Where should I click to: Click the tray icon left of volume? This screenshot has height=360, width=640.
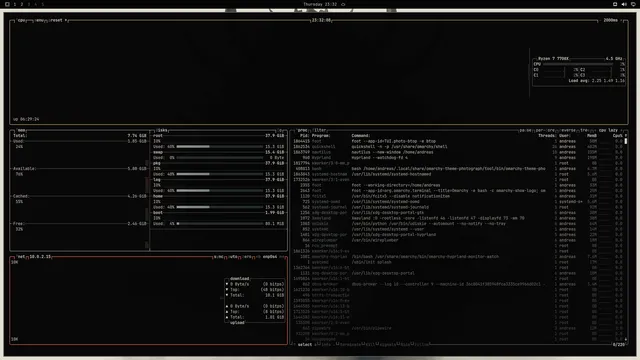point(615,4)
